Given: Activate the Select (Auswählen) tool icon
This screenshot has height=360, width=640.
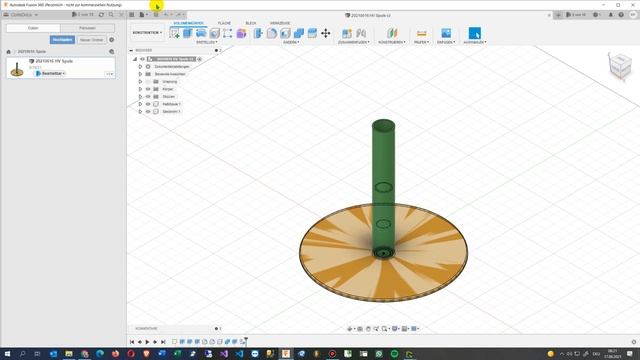Looking at the screenshot, I should tap(474, 33).
